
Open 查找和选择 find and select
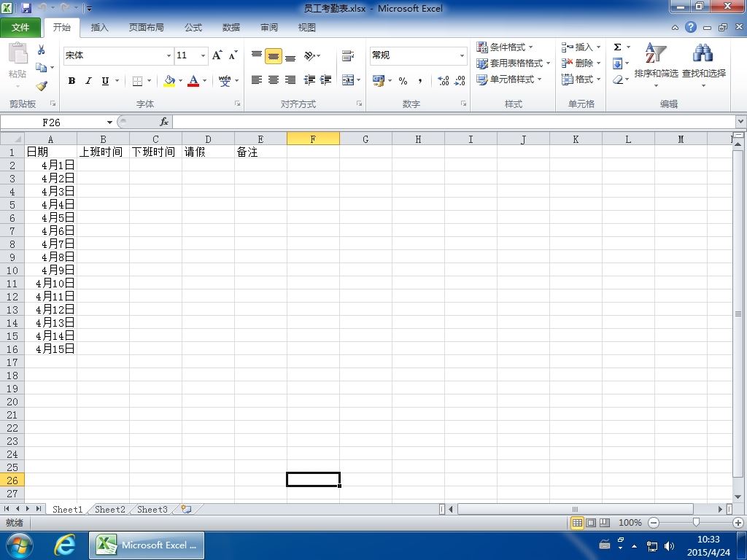pos(704,64)
